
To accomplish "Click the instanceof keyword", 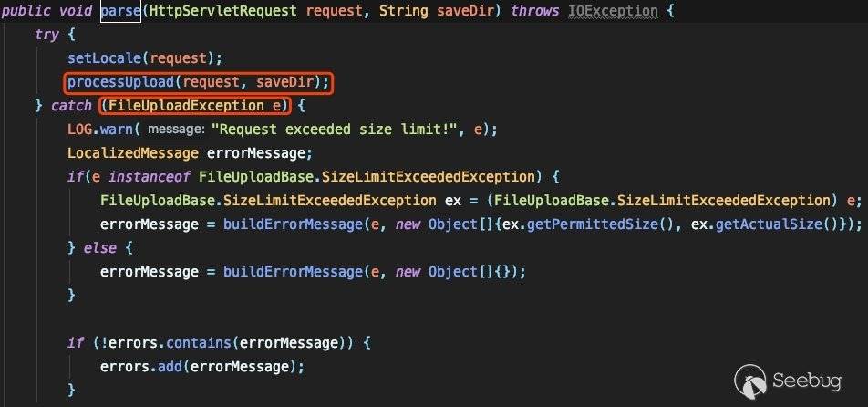I will tap(150, 177).
